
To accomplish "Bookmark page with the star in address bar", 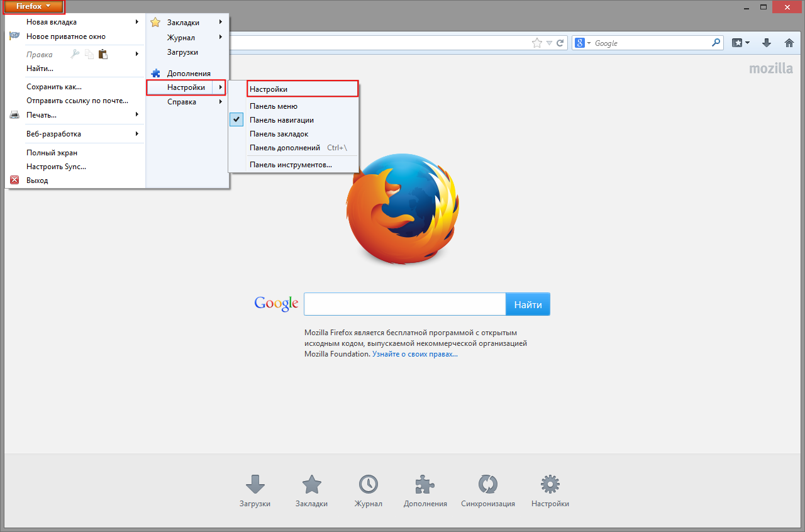I will 536,43.
